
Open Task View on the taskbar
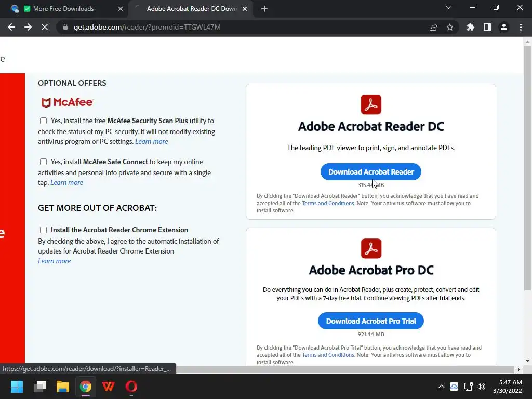39,387
